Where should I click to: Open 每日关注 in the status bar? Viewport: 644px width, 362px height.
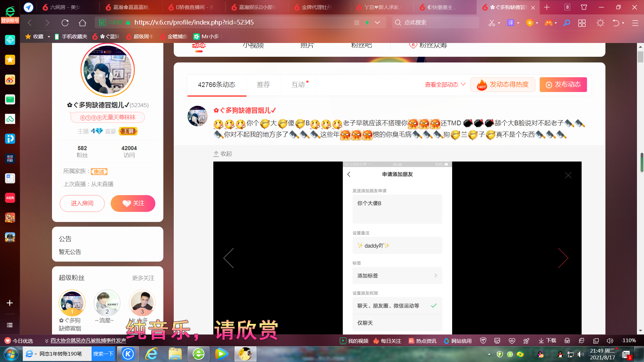pyautogui.click(x=387, y=341)
